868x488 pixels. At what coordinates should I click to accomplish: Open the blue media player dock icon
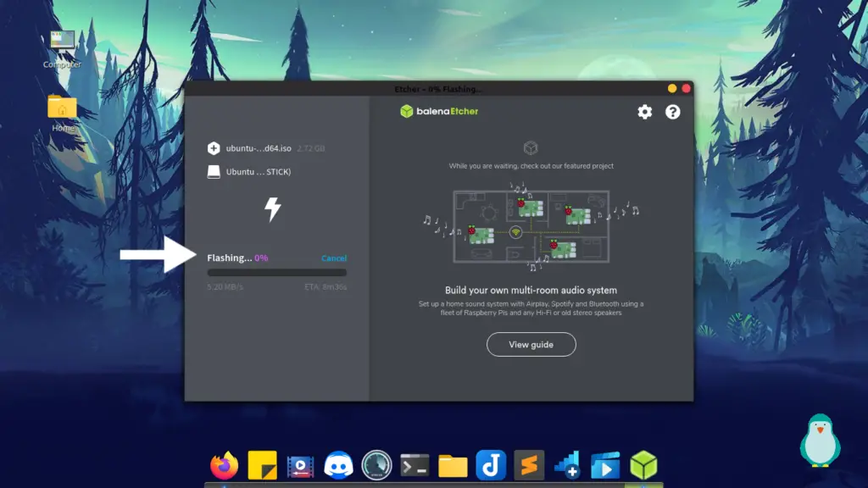(x=605, y=465)
